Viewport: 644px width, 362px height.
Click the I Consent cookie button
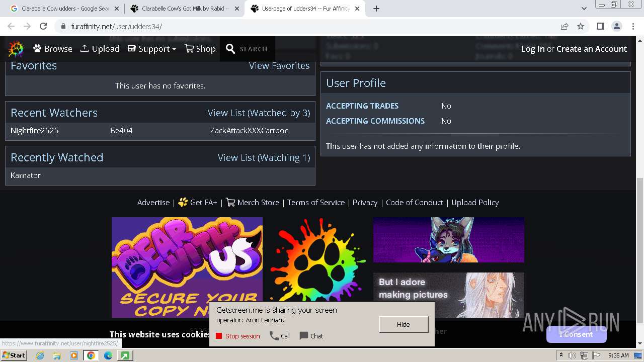576,334
